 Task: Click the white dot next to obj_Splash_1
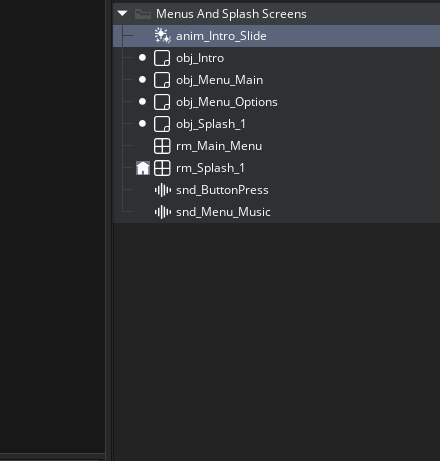[142, 124]
